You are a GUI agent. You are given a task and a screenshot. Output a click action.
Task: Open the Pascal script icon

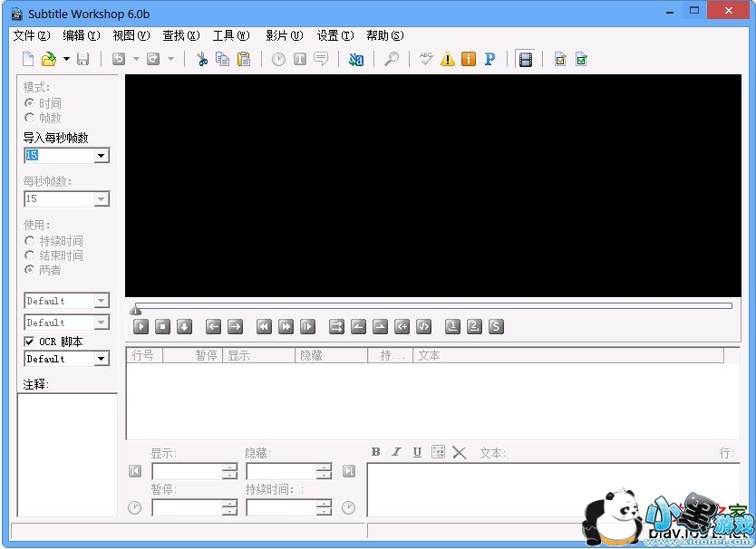pyautogui.click(x=489, y=58)
